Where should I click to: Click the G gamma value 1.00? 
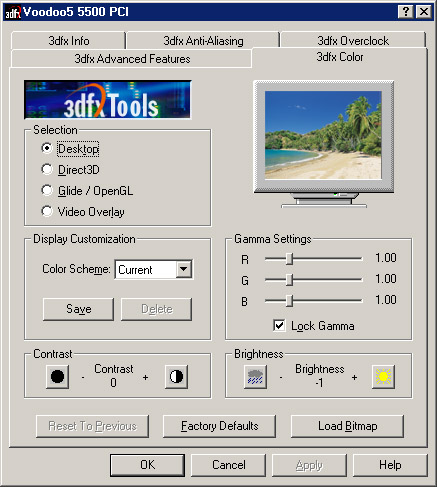pos(386,279)
